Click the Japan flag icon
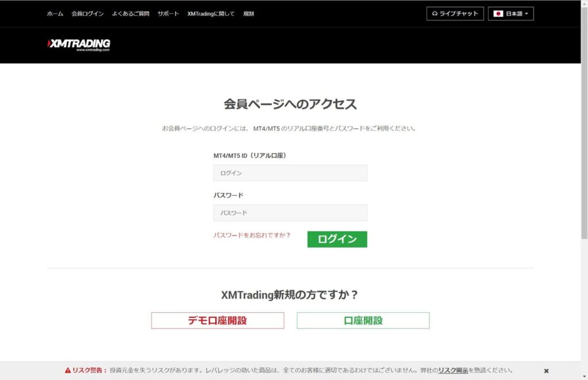Image resolution: width=588 pixels, height=380 pixels. pos(498,14)
